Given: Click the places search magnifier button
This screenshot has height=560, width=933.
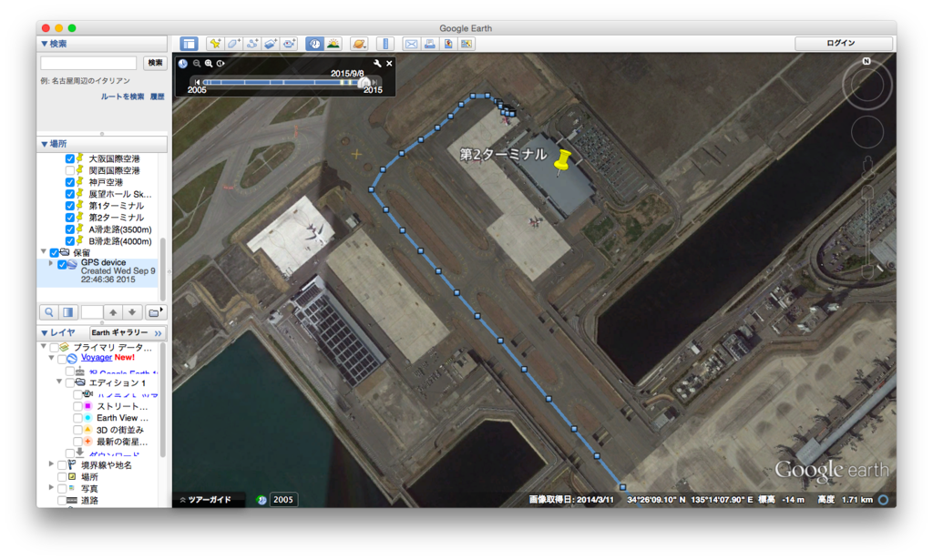Looking at the screenshot, I should (49, 312).
